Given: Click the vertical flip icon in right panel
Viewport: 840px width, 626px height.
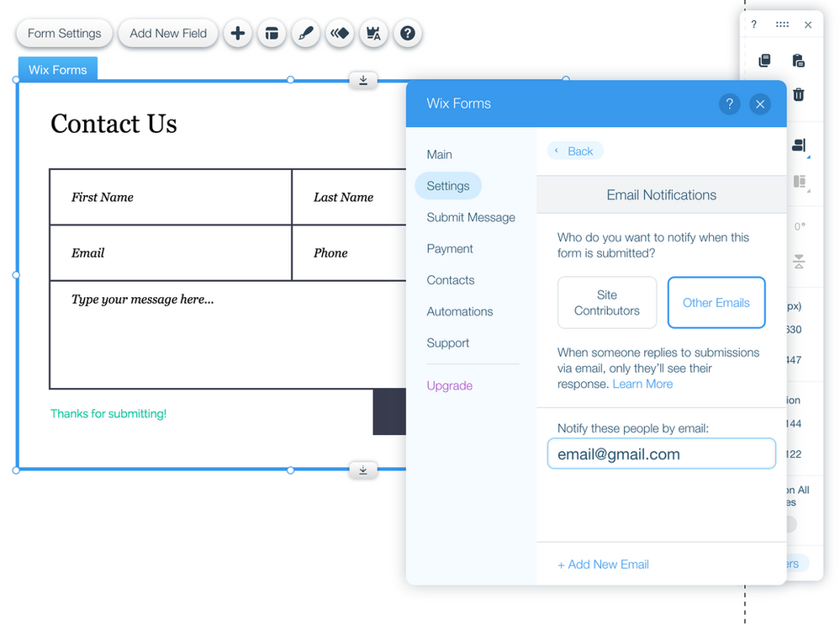Looking at the screenshot, I should click(799, 260).
